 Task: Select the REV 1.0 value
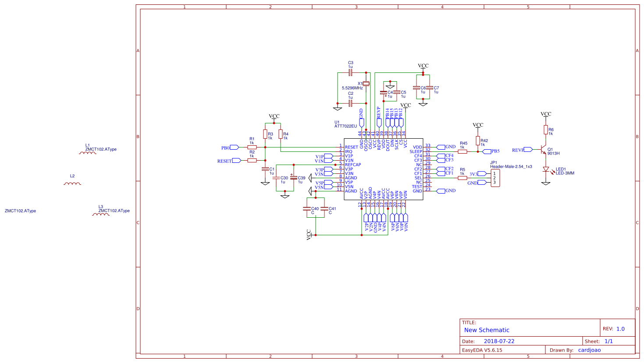point(620,329)
